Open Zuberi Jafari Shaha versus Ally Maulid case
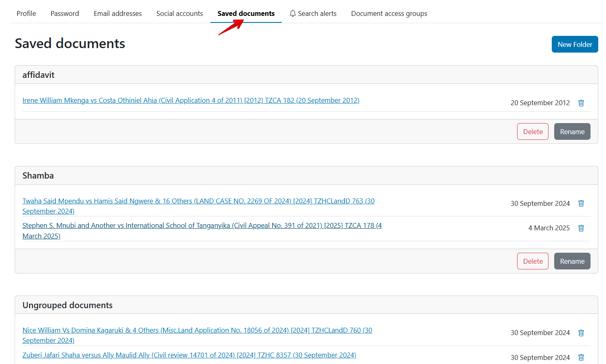 point(189,355)
